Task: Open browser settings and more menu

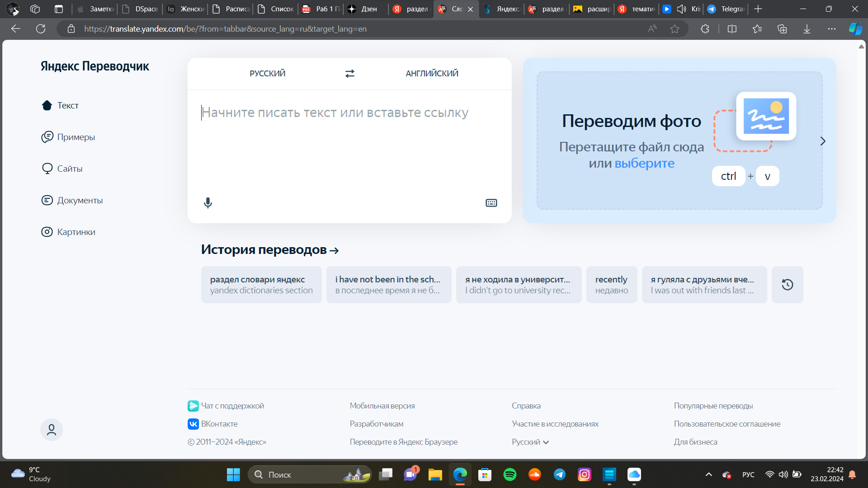Action: click(832, 29)
